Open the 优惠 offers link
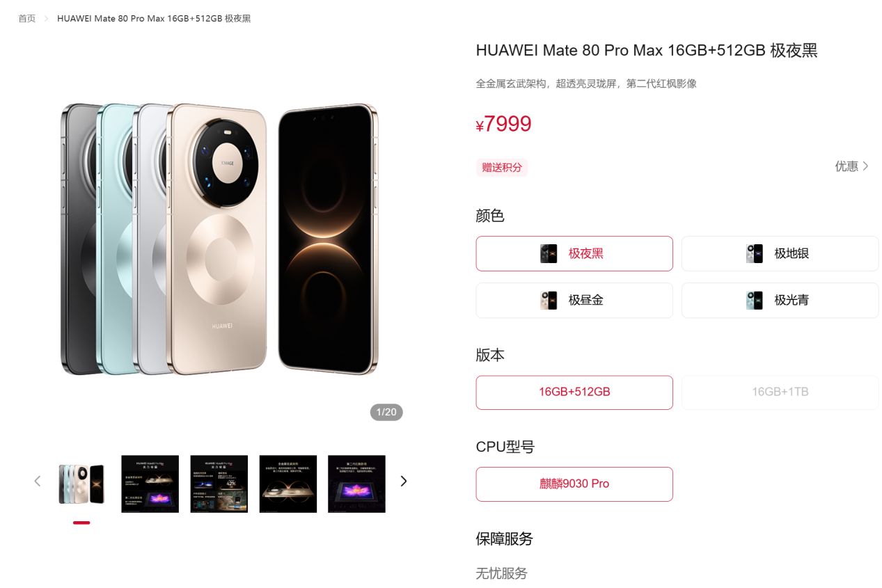Screen dimensions: 882x588 coord(852,166)
